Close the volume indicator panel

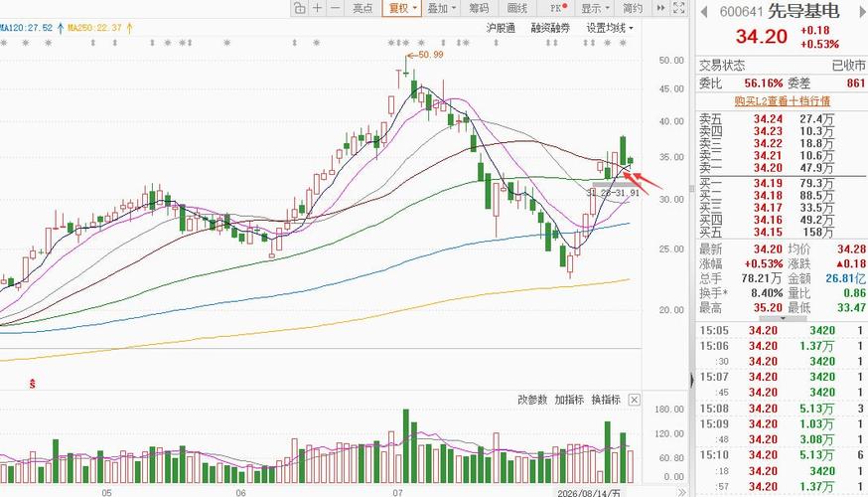coord(635,400)
